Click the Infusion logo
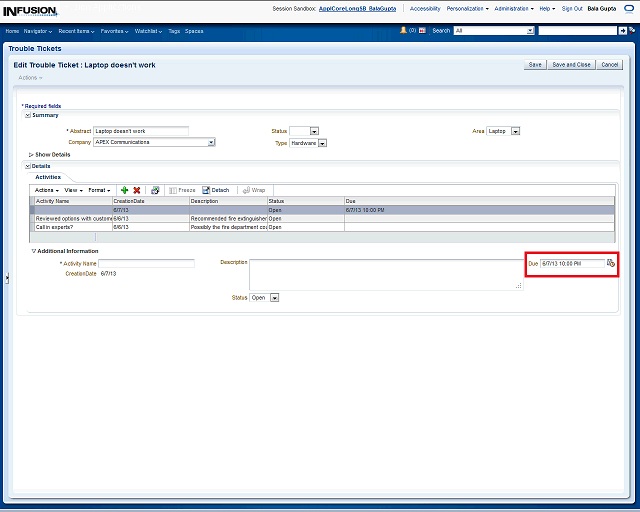Viewport: 640px width, 512px height. (x=29, y=10)
